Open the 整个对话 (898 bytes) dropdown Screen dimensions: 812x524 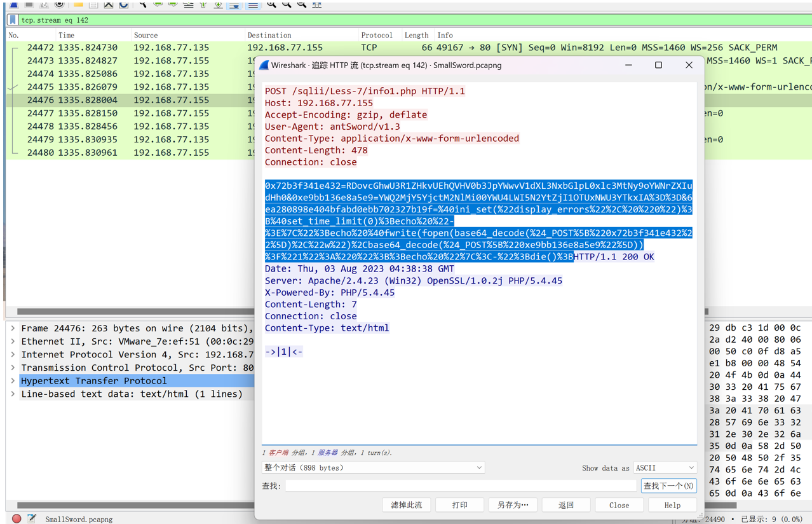pyautogui.click(x=373, y=467)
